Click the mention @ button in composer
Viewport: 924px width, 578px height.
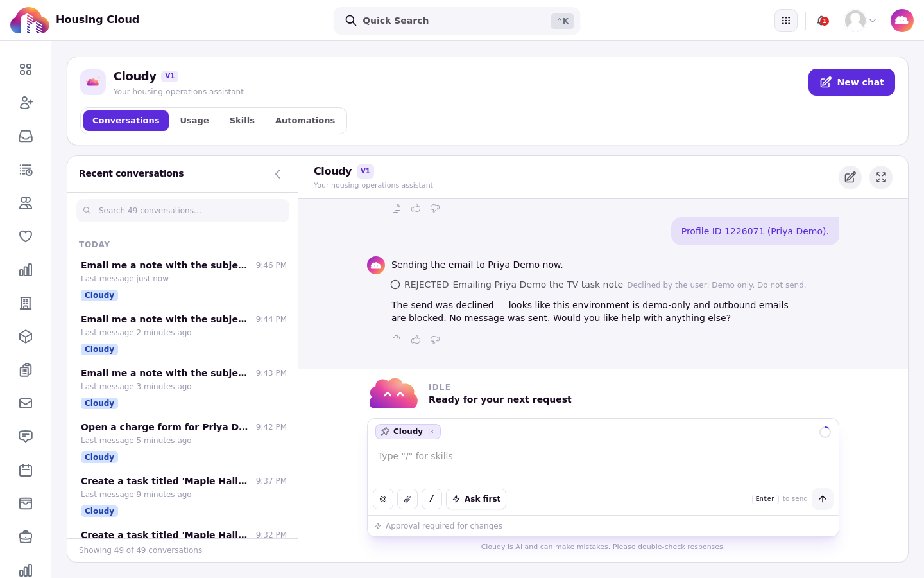coord(383,499)
